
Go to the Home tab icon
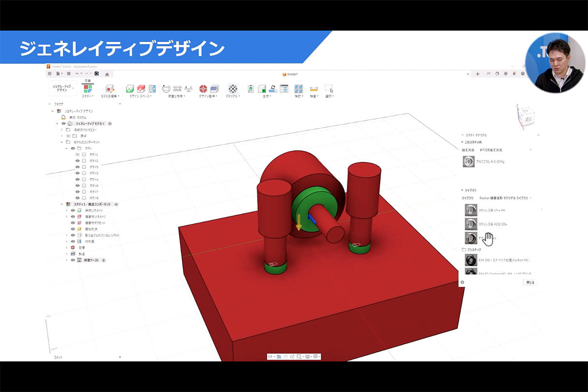(106, 74)
